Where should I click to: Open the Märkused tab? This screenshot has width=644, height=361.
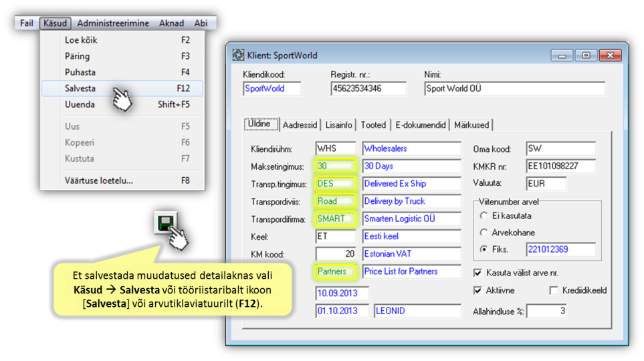click(x=471, y=125)
